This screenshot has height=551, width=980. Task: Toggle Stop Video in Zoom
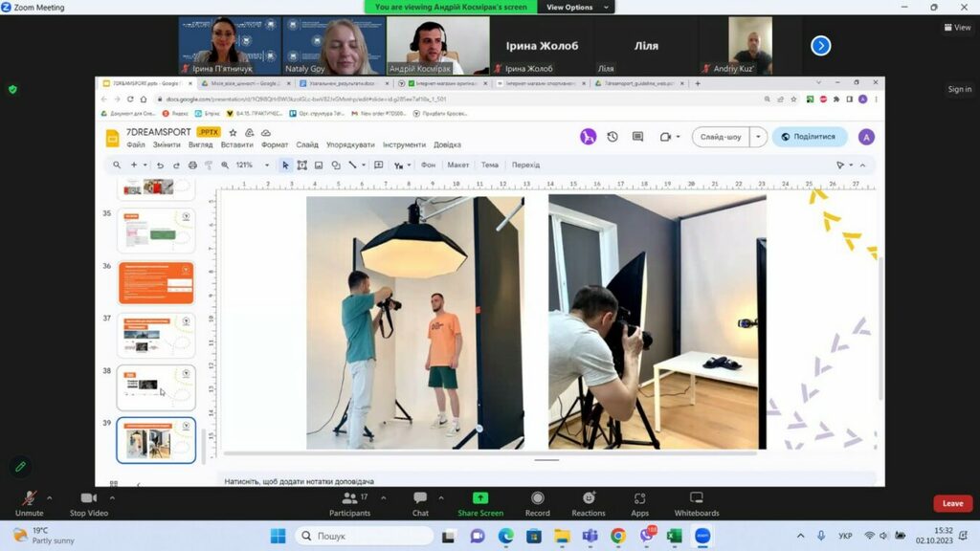coord(89,498)
